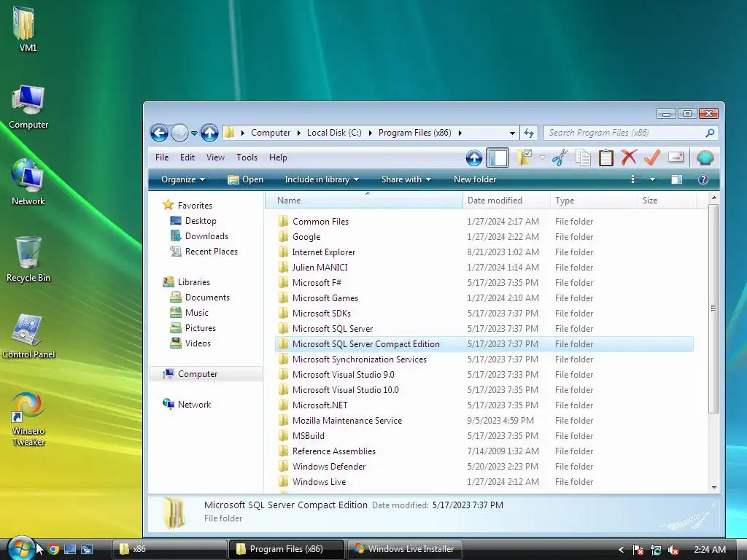
Task: Click the orange checkmark Properties icon
Action: click(x=652, y=157)
